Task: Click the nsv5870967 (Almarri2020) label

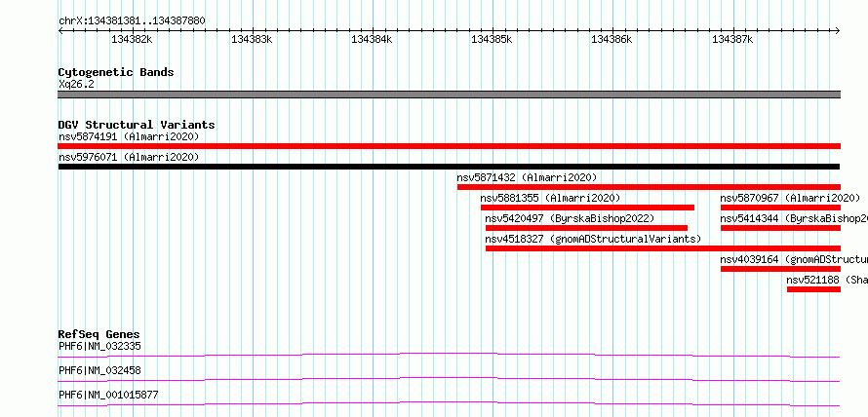Action: pyautogui.click(x=791, y=198)
